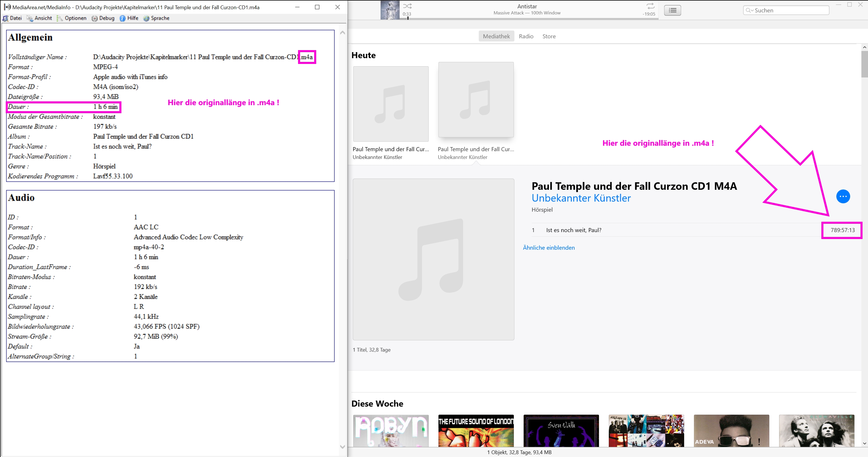This screenshot has height=457, width=868.
Task: Click in the Suchen search field
Action: coord(789,10)
